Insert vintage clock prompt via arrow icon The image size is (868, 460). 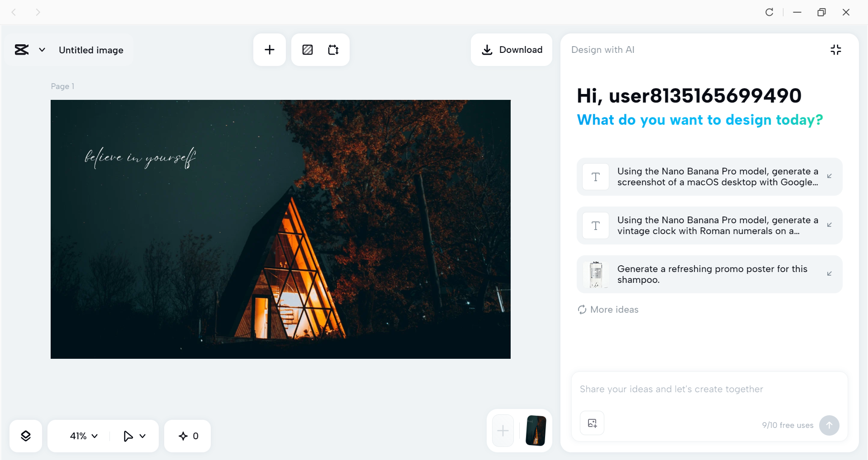(x=830, y=225)
